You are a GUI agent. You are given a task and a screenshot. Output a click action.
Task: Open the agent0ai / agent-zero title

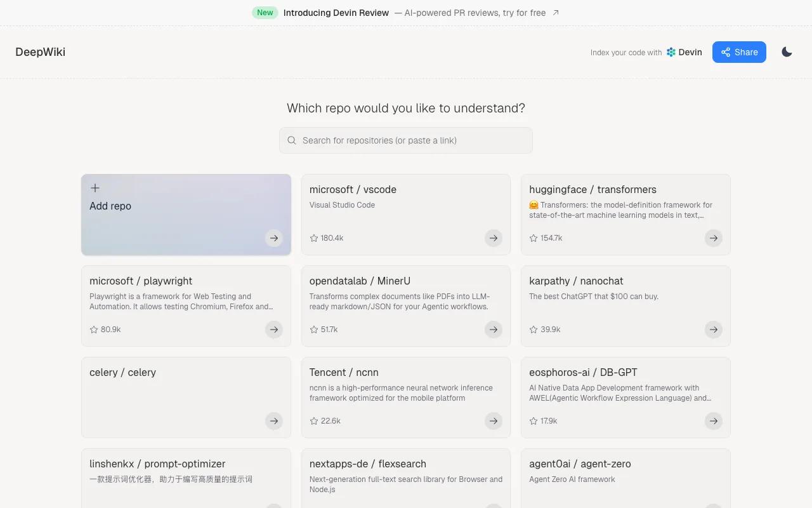(x=580, y=464)
